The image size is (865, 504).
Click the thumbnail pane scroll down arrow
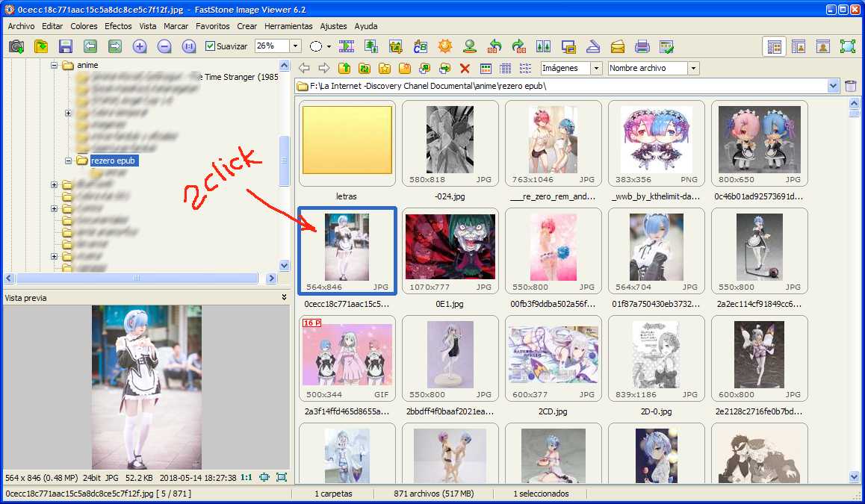[x=854, y=477]
